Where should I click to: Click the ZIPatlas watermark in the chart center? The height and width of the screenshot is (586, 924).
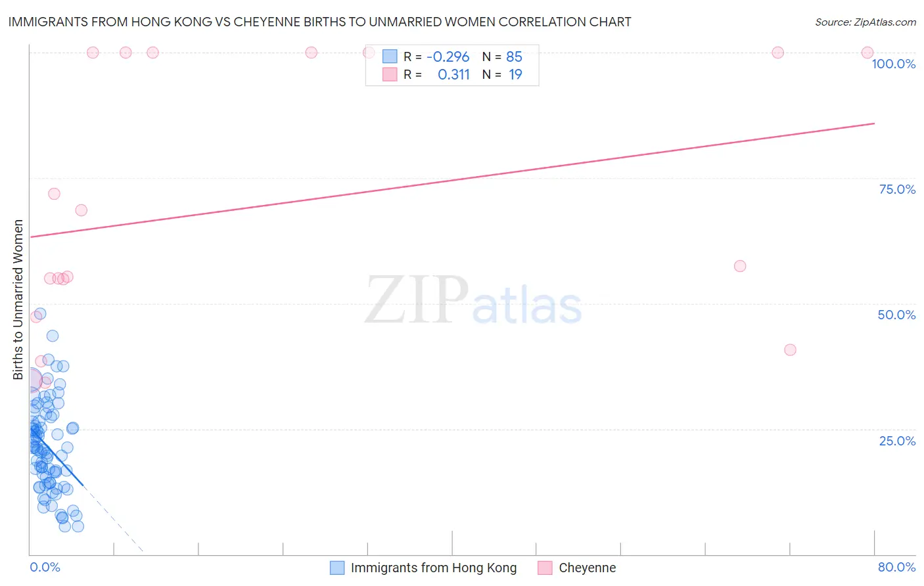473,301
